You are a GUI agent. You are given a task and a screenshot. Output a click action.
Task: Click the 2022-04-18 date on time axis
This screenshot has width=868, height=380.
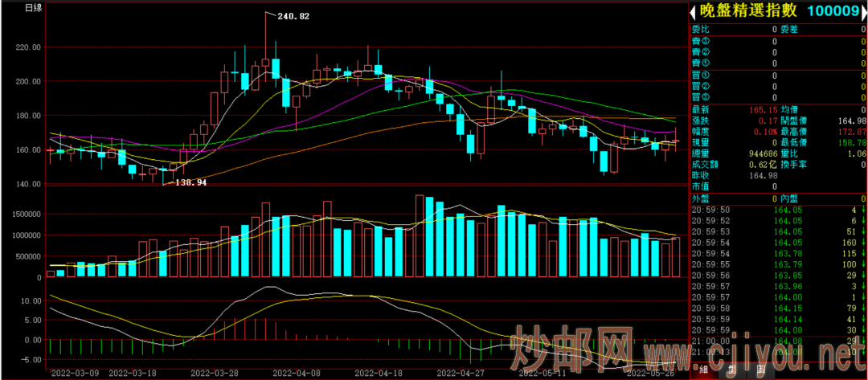pyautogui.click(x=378, y=374)
